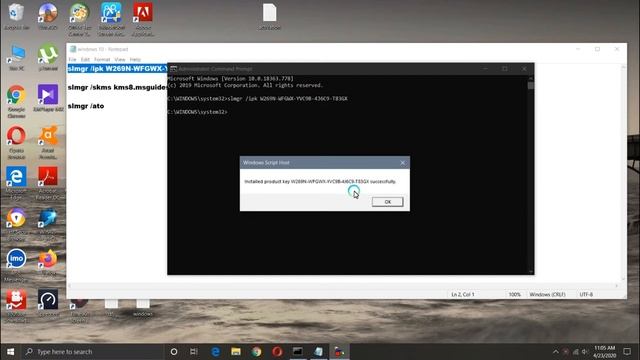
Task: Click the highlighted 'slmgr /ipk' line in Notepad
Action: pyautogui.click(x=117, y=69)
